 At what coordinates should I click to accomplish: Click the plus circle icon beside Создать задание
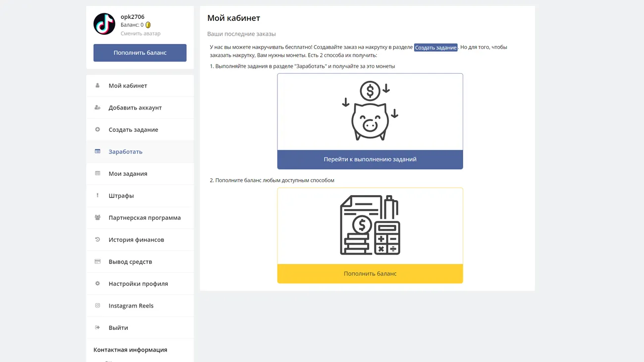click(98, 130)
